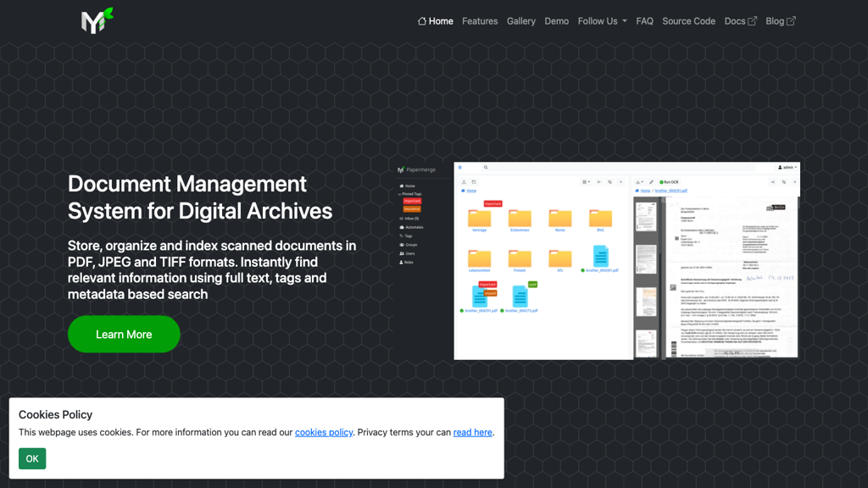The width and height of the screenshot is (868, 488).
Task: Click the pencil edit icon left of Run OCR
Action: pyautogui.click(x=651, y=181)
